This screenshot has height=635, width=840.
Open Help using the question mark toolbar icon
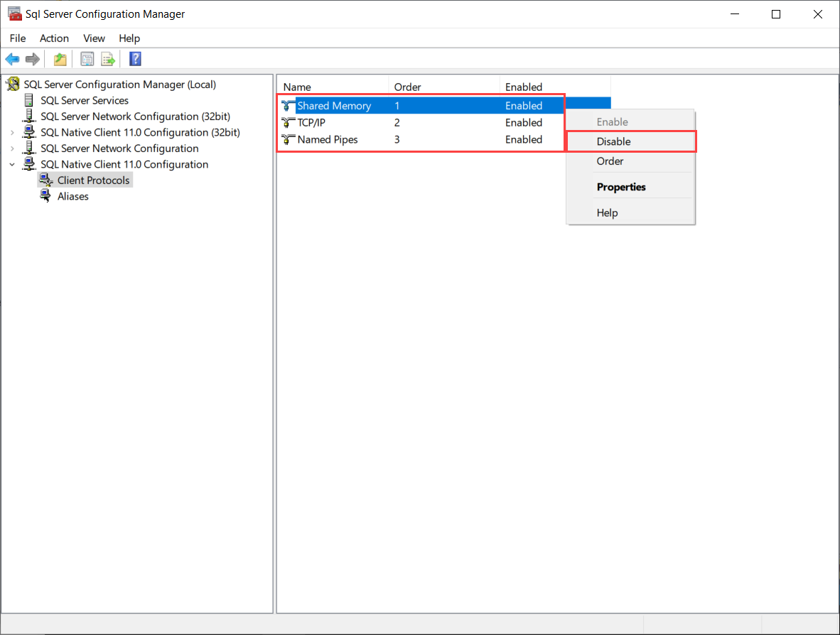tap(135, 58)
